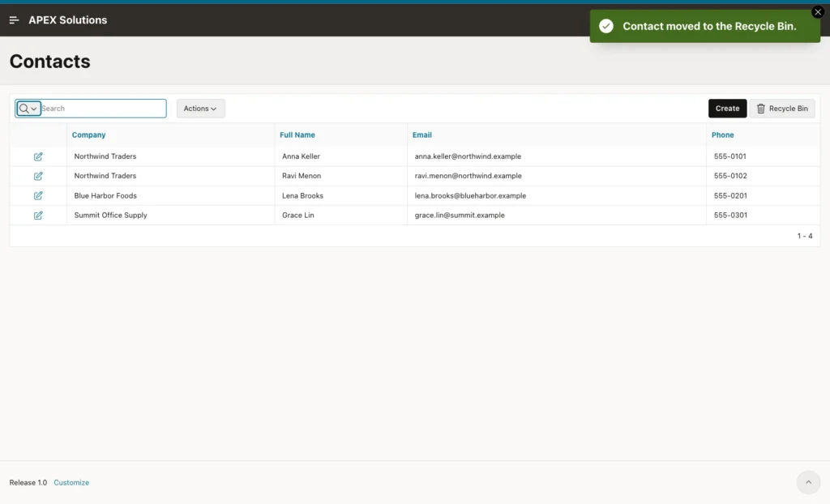The image size is (830, 504).
Task: Open the Customize link in footer
Action: pos(71,483)
